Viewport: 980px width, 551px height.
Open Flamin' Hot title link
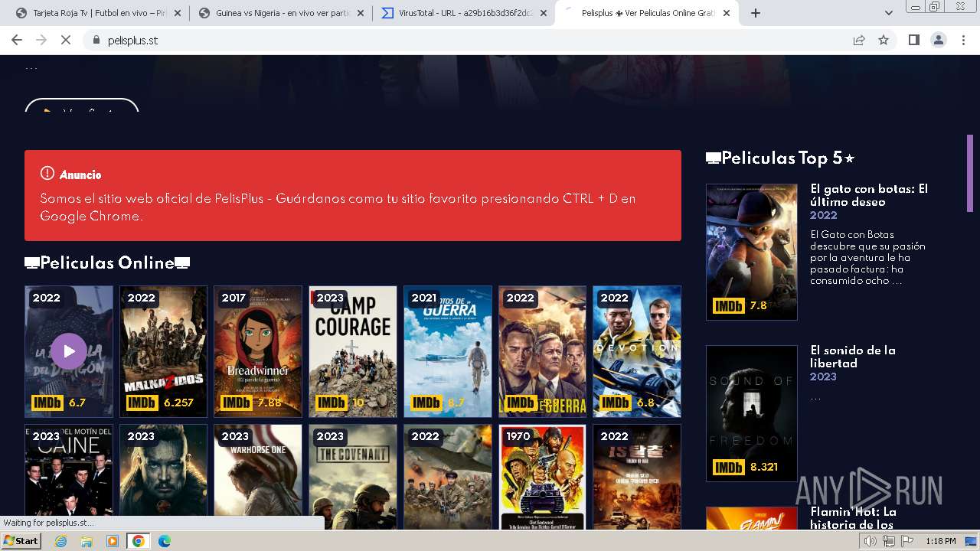tap(853, 518)
